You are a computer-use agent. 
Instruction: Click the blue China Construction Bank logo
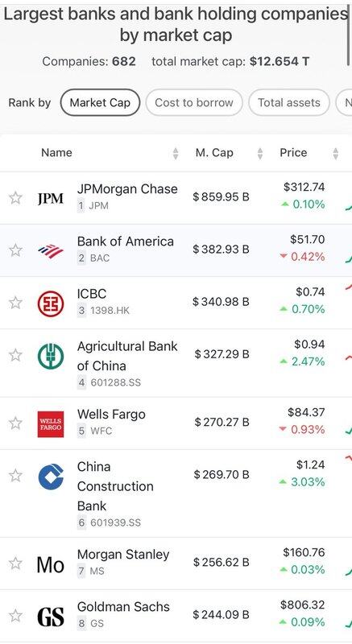(x=51, y=477)
